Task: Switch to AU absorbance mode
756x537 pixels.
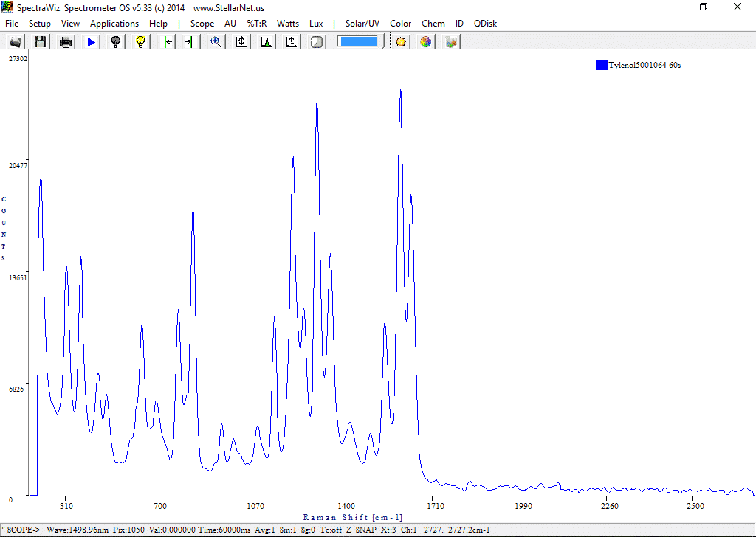Action: pos(230,23)
